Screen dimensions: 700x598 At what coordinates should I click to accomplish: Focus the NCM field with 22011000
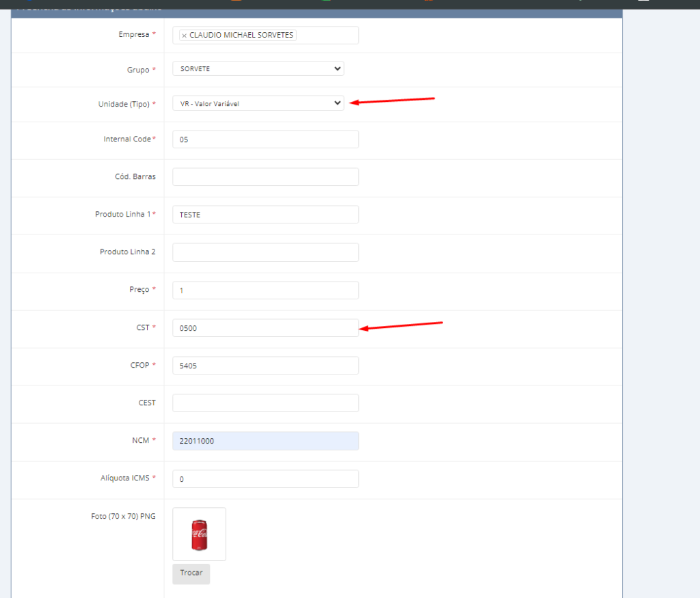pos(265,441)
